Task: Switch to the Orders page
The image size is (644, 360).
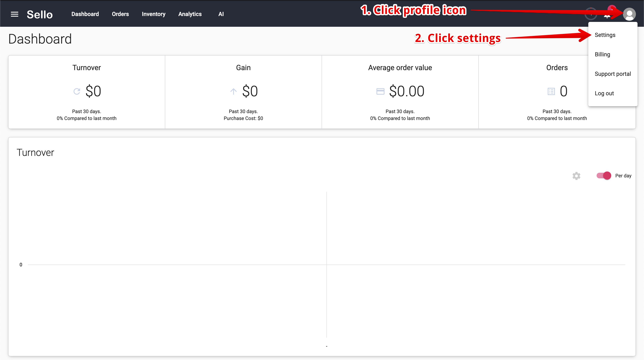Action: pos(120,14)
